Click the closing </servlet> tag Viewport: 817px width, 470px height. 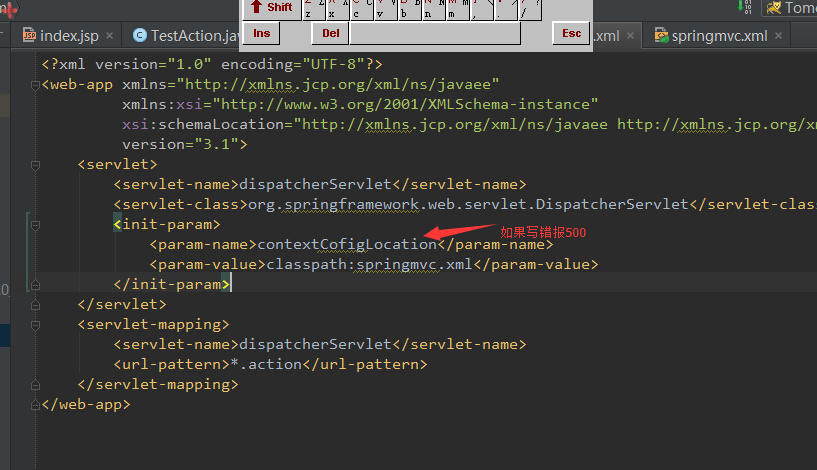coord(122,304)
